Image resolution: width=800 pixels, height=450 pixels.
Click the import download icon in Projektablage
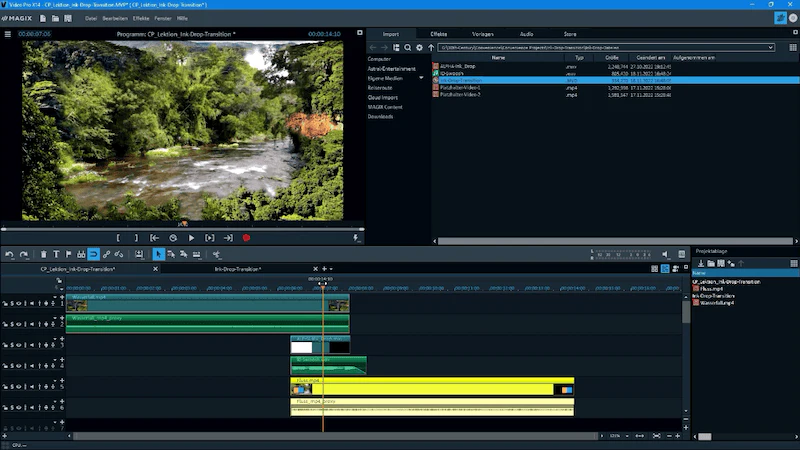click(x=701, y=263)
